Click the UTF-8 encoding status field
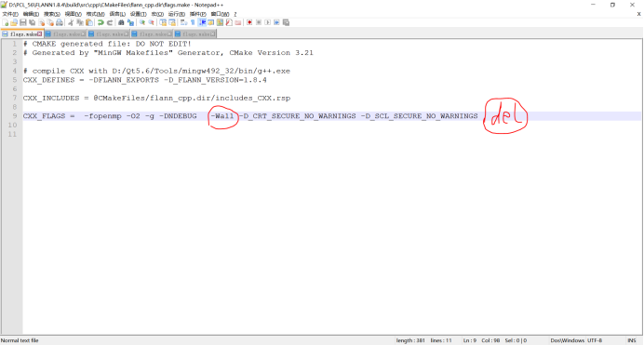The width and height of the screenshot is (644, 345). coord(595,340)
